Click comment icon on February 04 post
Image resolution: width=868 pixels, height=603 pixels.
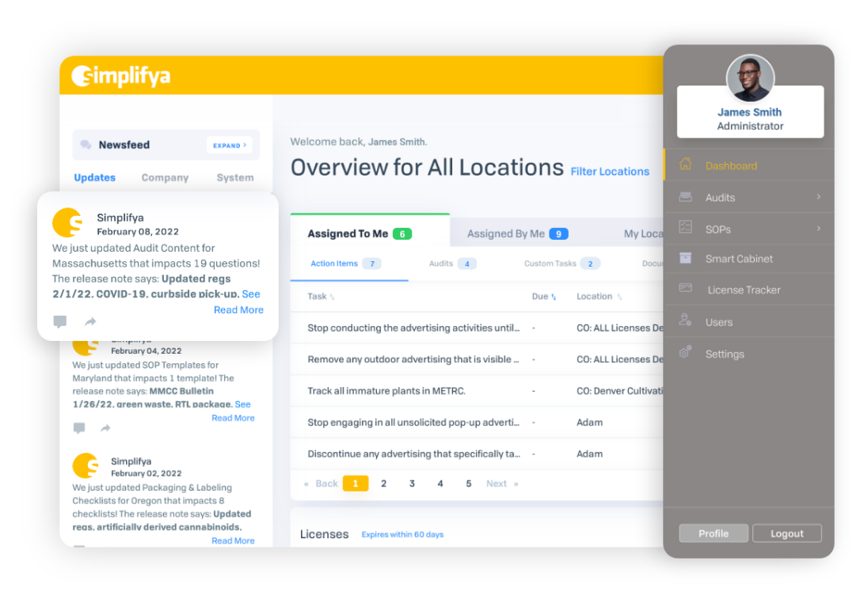click(79, 427)
